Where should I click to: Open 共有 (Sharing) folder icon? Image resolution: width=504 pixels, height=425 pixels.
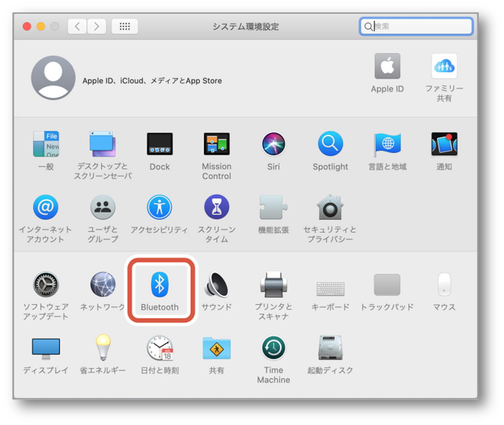pos(217,348)
